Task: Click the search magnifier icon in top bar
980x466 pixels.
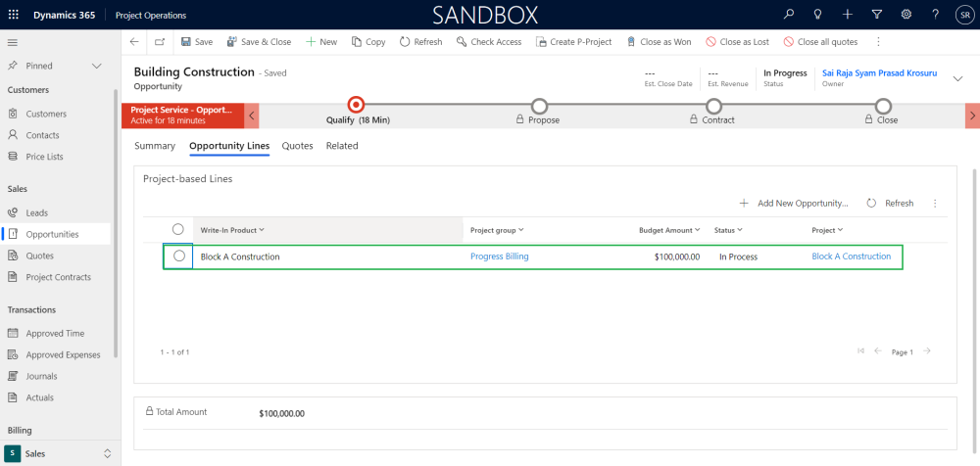Action: click(x=789, y=15)
